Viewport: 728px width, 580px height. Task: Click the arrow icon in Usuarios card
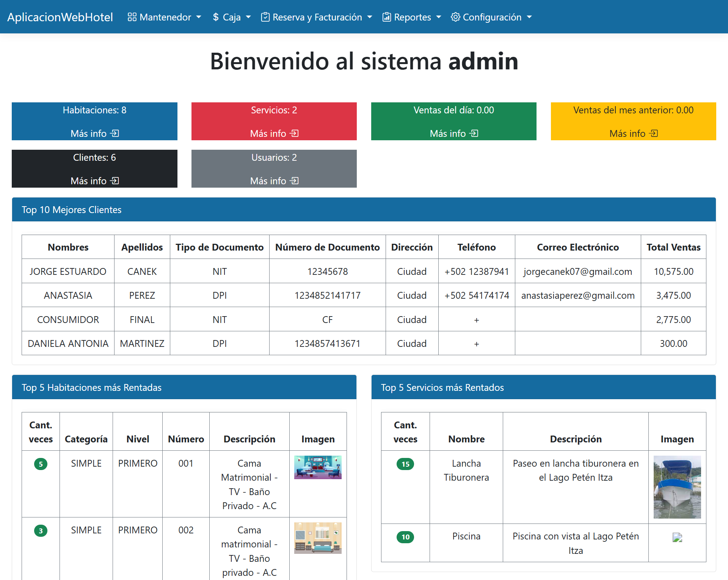[x=294, y=181]
